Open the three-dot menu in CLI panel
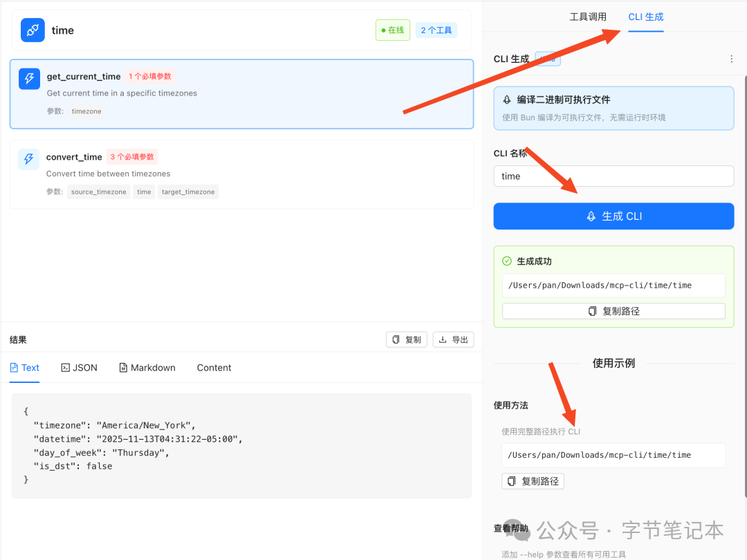This screenshot has width=747, height=560. click(731, 59)
